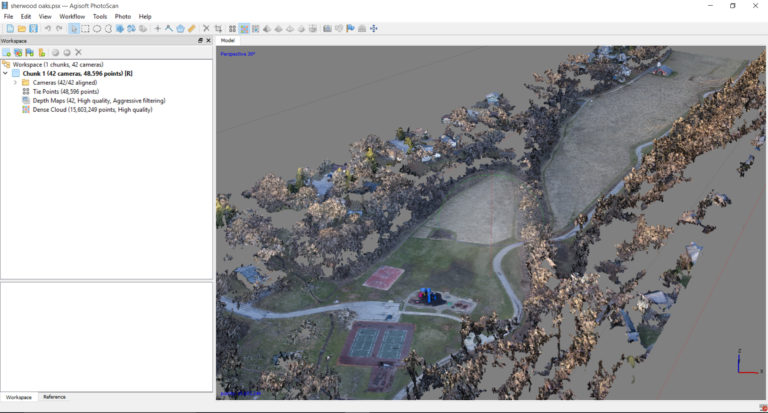This screenshot has width=768, height=413.
Task: Select the Draw Polyline tool
Action: click(169, 28)
